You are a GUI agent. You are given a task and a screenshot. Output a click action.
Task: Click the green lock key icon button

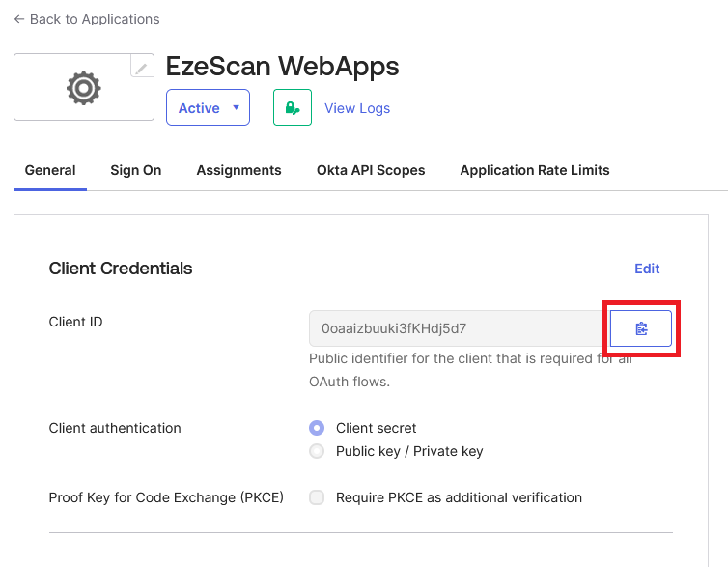pos(292,107)
